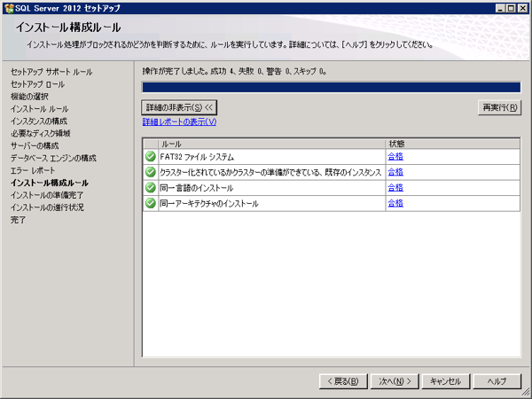Click 同一言語のインストール rule text
The image size is (532, 399).
pyautogui.click(x=197, y=188)
